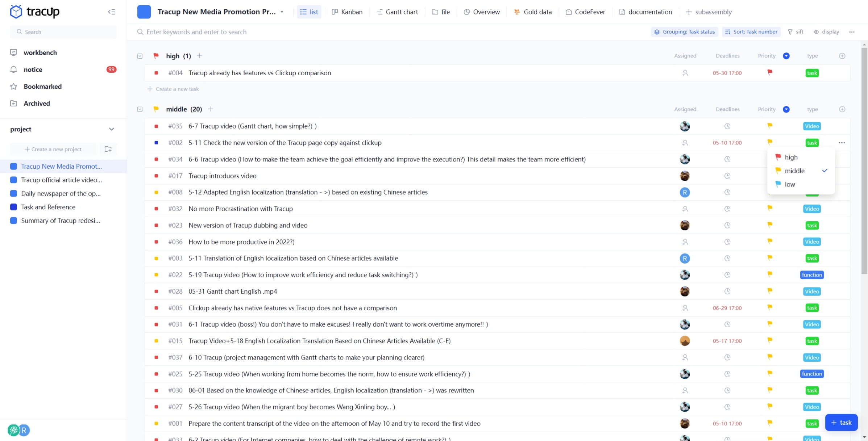Screen dimensions: 868x441
Task: Collapse the middle group checkbox toggle
Action: coord(140,109)
